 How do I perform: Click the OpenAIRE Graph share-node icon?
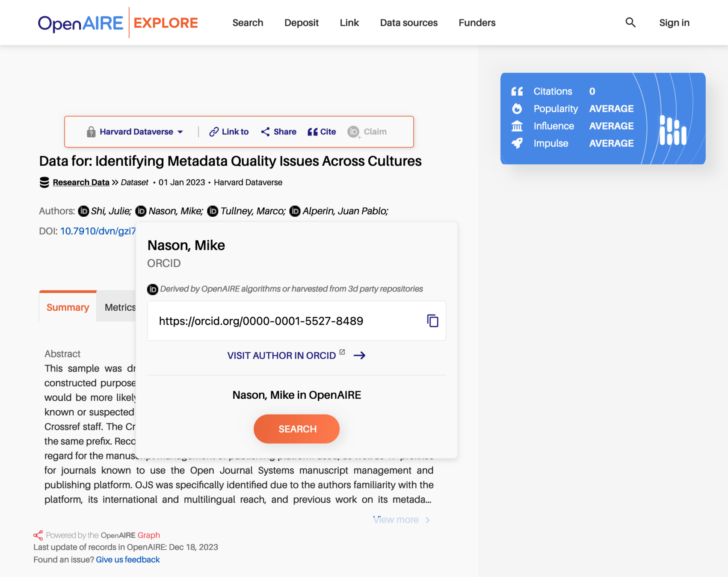tap(38, 535)
